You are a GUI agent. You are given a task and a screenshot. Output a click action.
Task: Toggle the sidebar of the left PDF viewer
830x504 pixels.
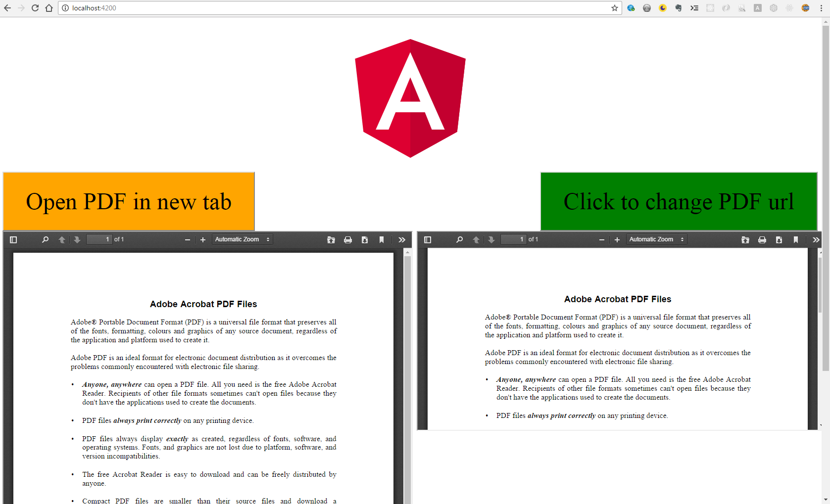(x=13, y=239)
